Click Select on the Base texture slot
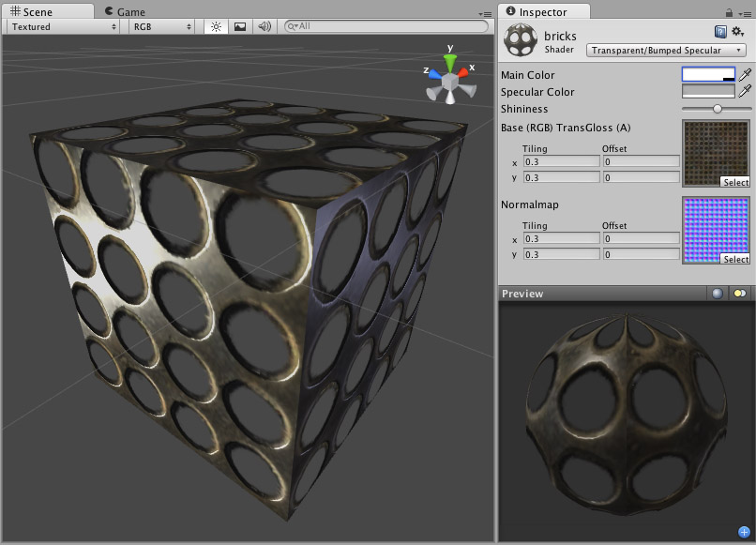 pyautogui.click(x=735, y=182)
